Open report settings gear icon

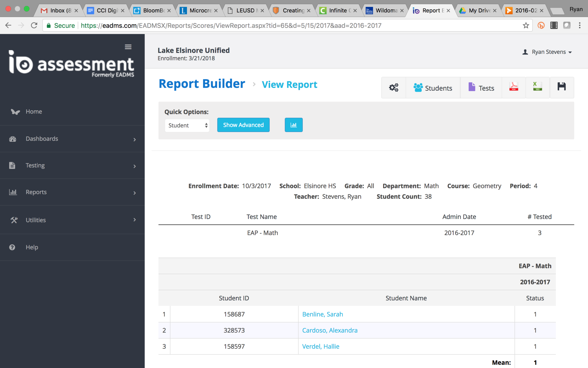[394, 88]
